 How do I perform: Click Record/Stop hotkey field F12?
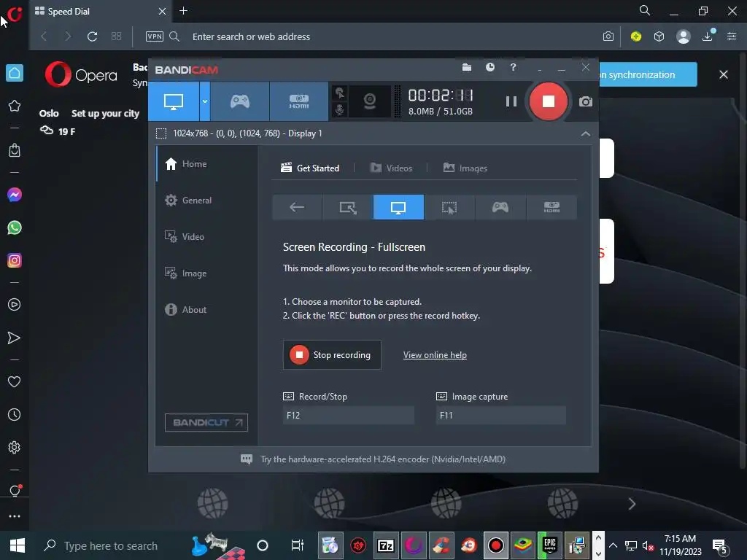(x=348, y=415)
